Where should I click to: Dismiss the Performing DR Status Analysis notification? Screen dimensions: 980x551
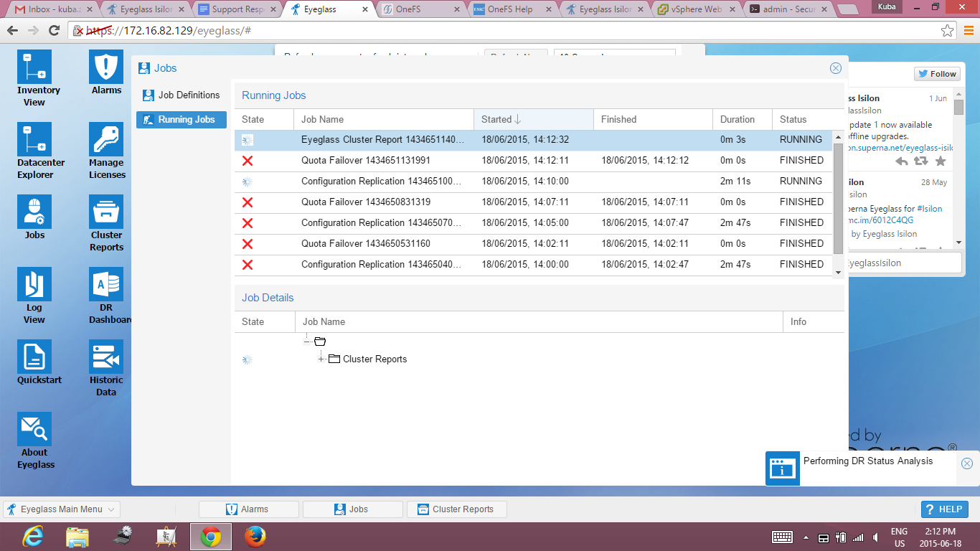(967, 463)
